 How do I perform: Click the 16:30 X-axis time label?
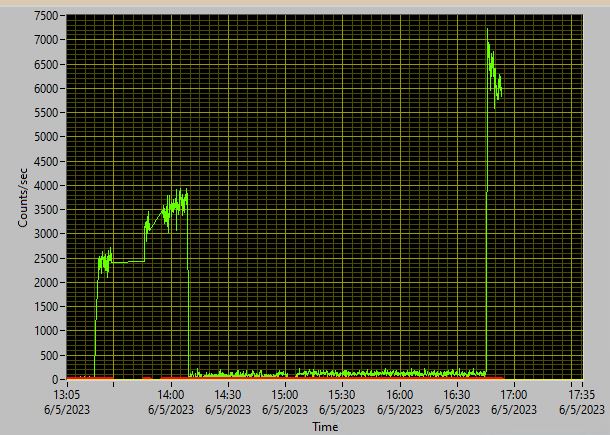click(x=457, y=395)
